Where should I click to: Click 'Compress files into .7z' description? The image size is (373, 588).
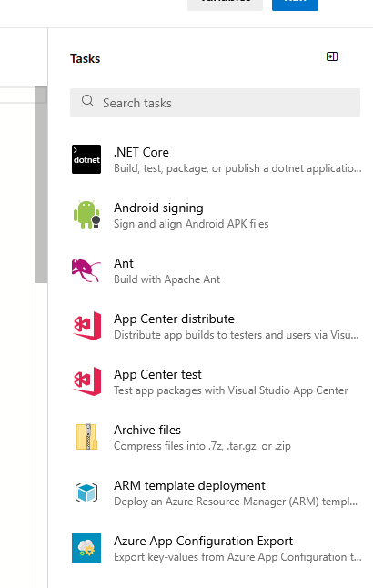pos(202,446)
